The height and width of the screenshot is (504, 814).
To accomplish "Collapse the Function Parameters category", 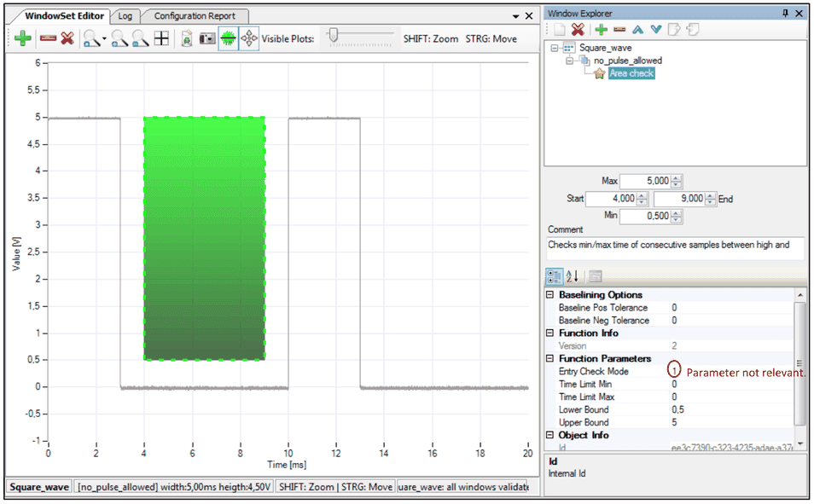I will [549, 359].
